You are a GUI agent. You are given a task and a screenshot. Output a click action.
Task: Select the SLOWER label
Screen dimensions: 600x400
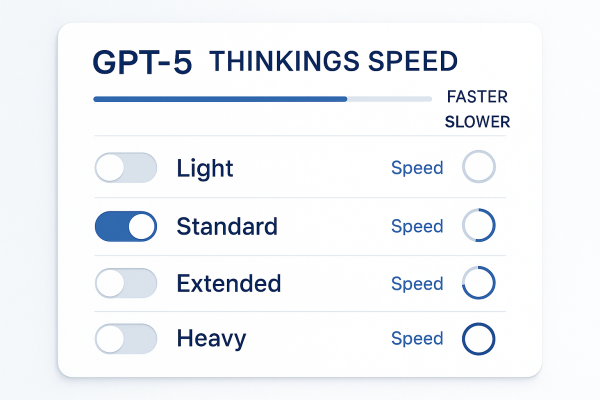477,122
